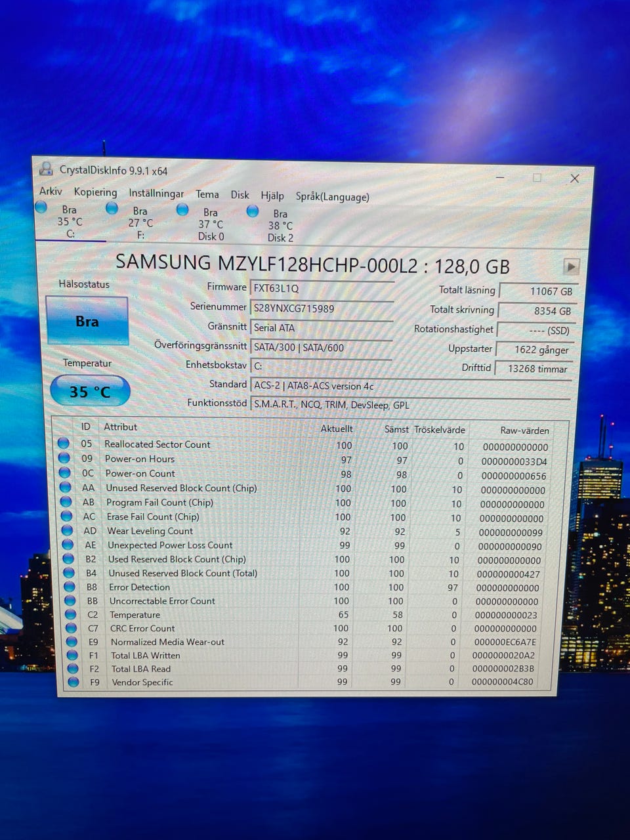Click the Attribut column header
This screenshot has width=630, height=840.
click(x=121, y=427)
